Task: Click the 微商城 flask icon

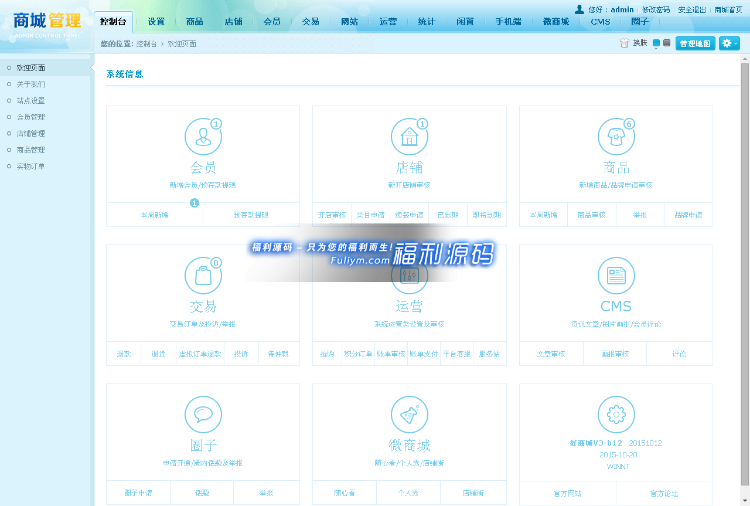Action: point(409,414)
